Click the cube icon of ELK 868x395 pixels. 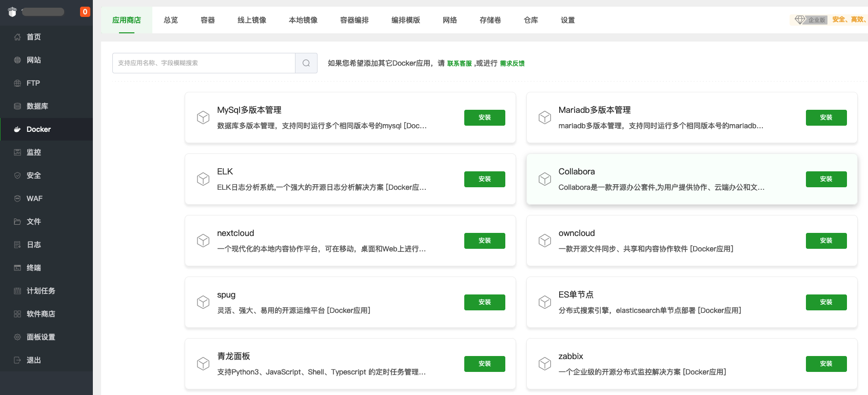(x=203, y=179)
